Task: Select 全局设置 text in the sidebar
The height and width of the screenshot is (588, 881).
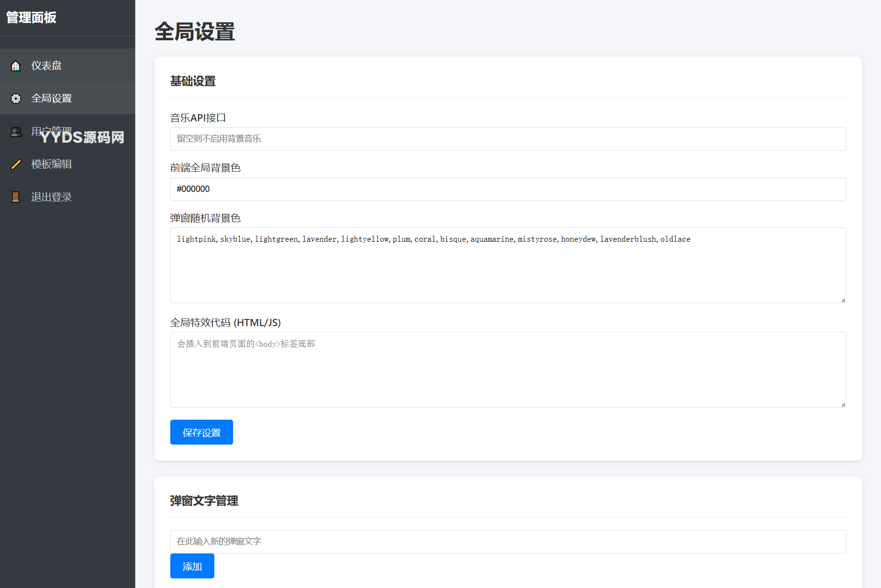Action: [51, 98]
